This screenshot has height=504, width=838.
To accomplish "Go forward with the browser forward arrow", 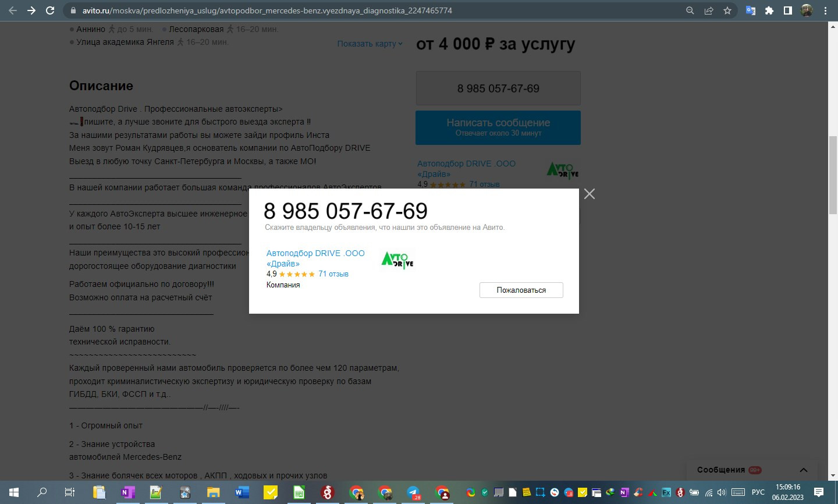I will [31, 10].
